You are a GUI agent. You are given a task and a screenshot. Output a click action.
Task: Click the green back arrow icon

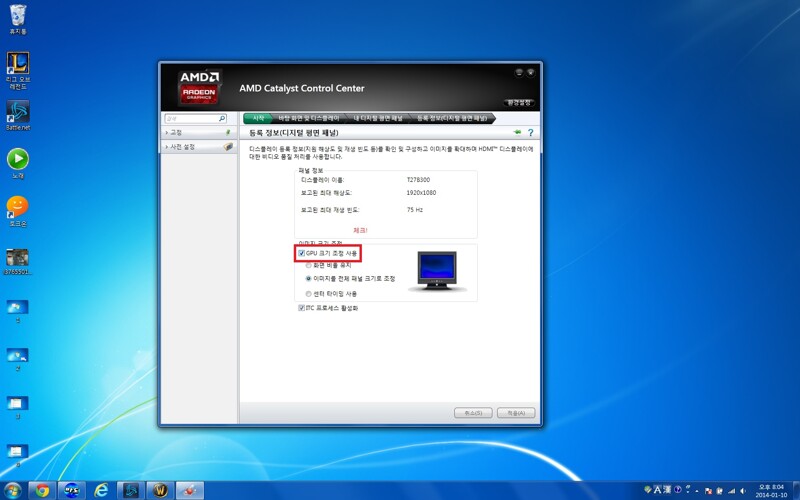tap(517, 133)
